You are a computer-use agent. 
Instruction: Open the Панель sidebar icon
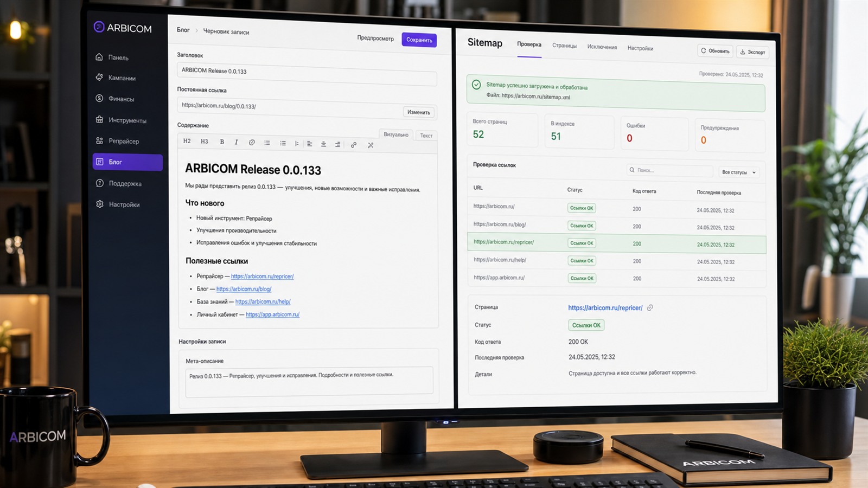click(x=99, y=56)
